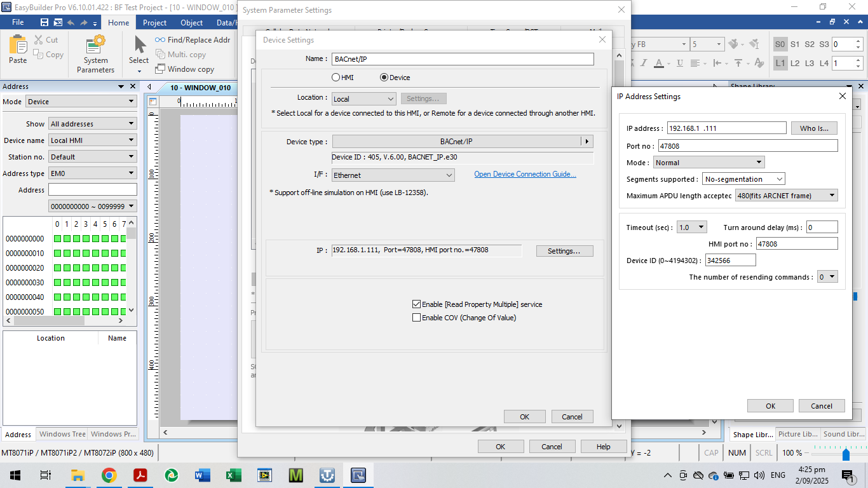Open the green M app on taskbar
This screenshot has height=488, width=868.
296,475
